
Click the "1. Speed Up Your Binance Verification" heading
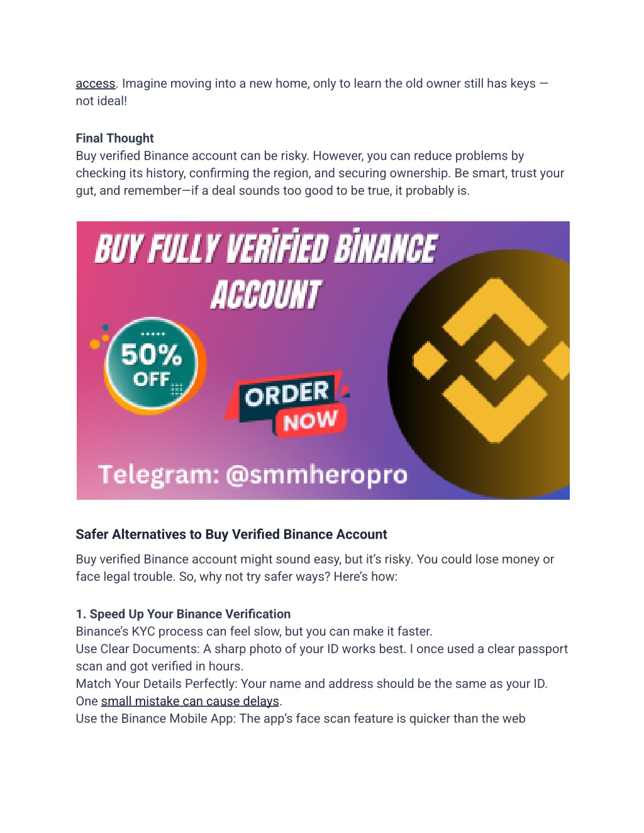[x=183, y=614]
